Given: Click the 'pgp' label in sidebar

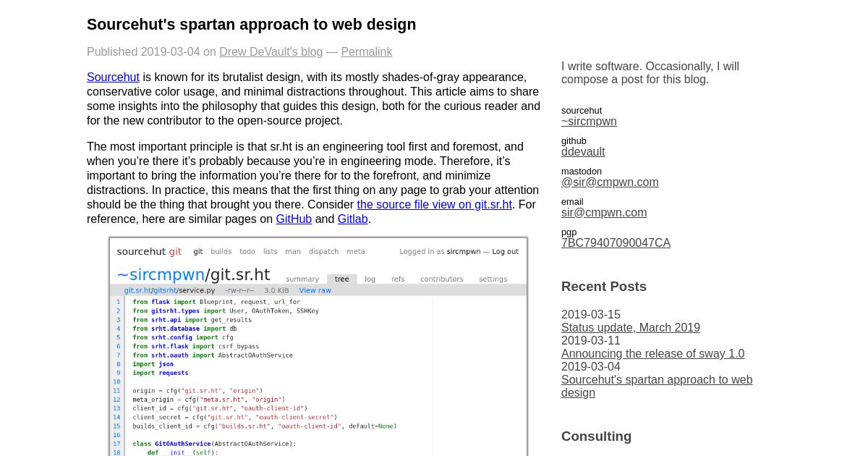Looking at the screenshot, I should [x=569, y=232].
